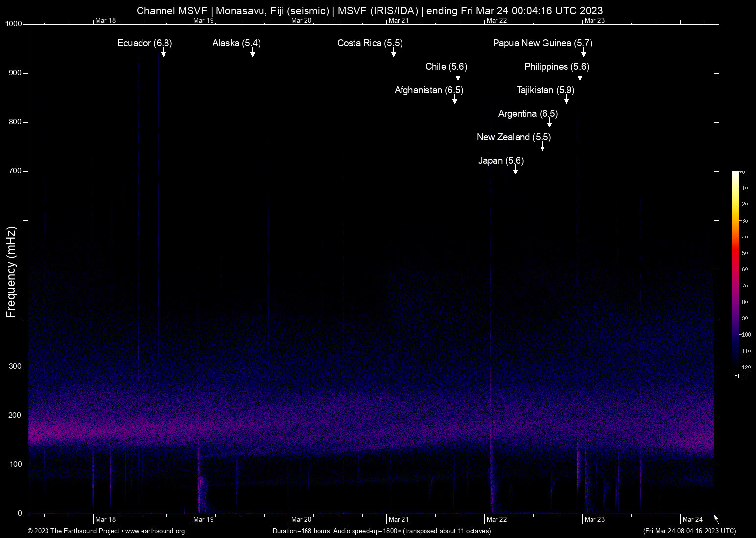Select the Costa Rica (5.5) arrow marker
Screen dimensions: 756x538
[393, 52]
